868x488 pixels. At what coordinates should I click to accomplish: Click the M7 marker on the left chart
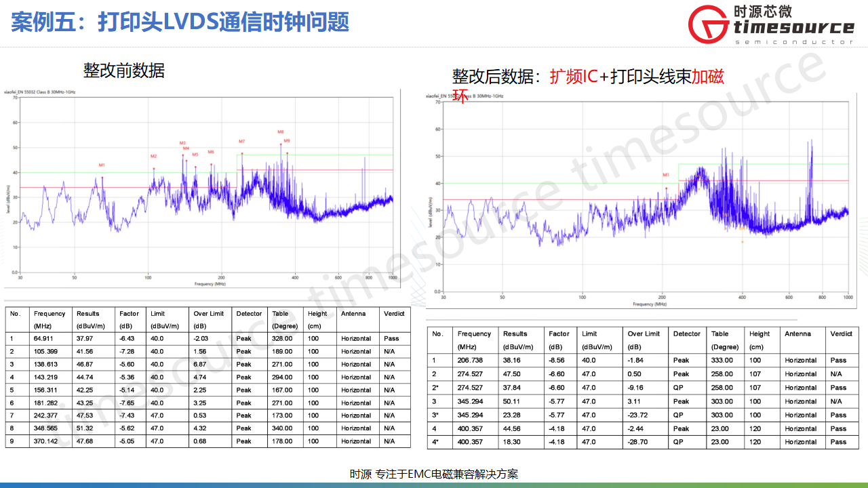click(x=241, y=141)
